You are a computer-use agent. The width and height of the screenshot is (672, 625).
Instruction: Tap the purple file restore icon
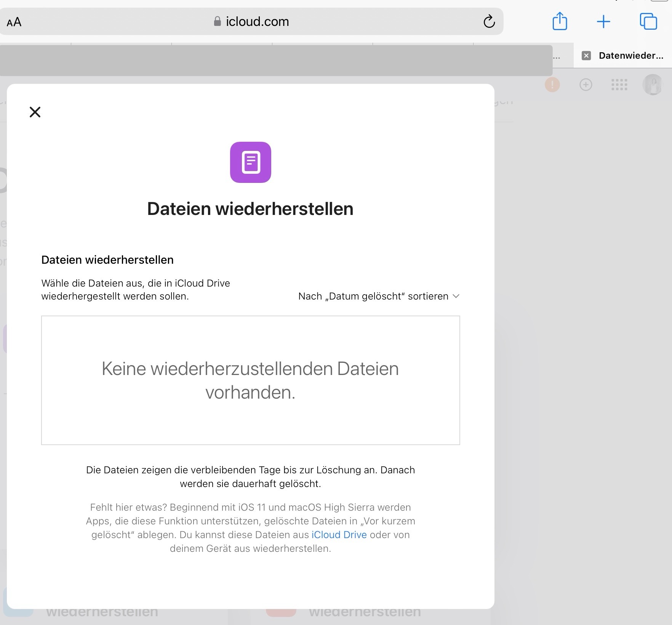click(251, 162)
